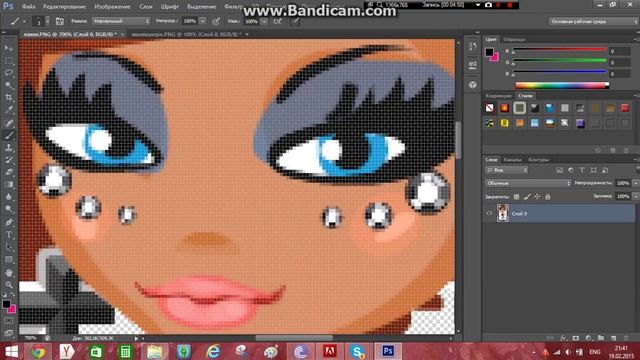Open the layer filter kind dropdown
Viewport: 640px width, 360px height.
[x=507, y=170]
